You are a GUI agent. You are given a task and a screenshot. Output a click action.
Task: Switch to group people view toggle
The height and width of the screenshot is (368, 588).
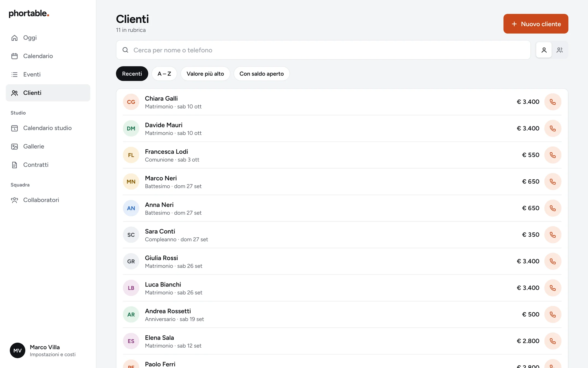coord(560,50)
